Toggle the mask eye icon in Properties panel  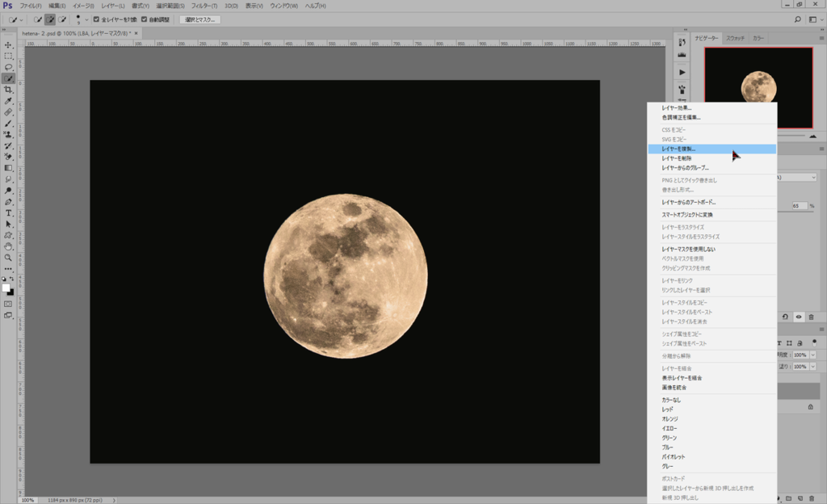click(x=799, y=317)
